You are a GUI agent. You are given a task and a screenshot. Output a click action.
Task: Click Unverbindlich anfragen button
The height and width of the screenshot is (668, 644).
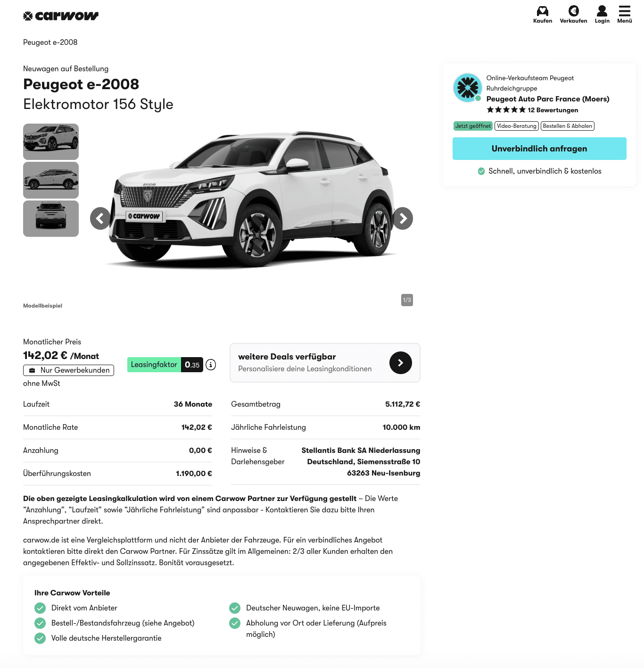(539, 149)
